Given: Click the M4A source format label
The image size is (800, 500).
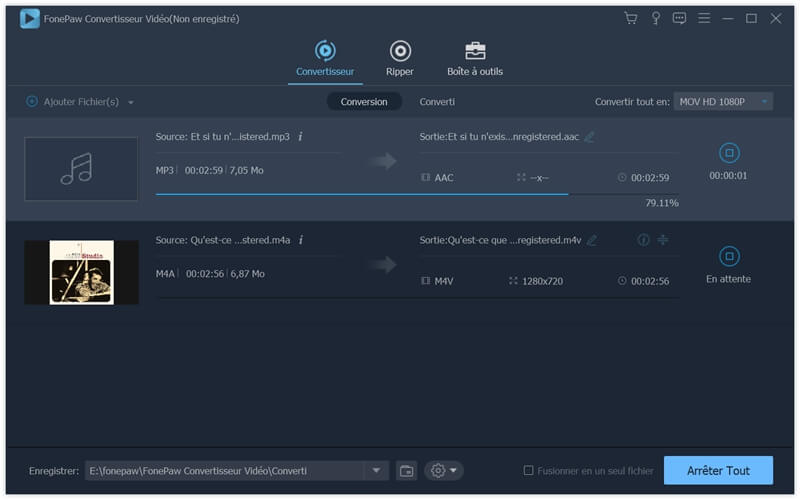Looking at the screenshot, I should [165, 274].
